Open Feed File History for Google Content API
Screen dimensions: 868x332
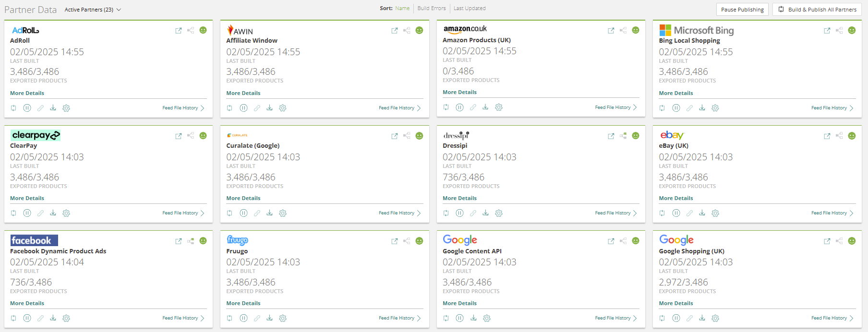616,318
